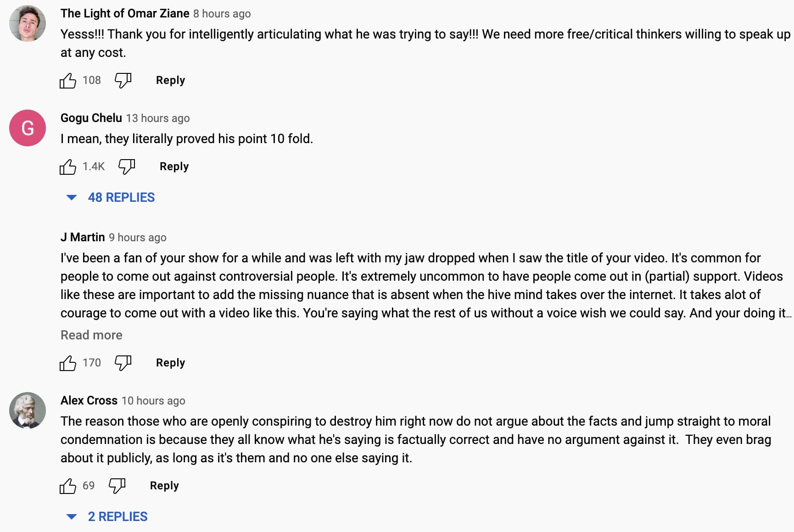
Task: Reply to Gogu Chelu's comment
Action: [x=174, y=166]
